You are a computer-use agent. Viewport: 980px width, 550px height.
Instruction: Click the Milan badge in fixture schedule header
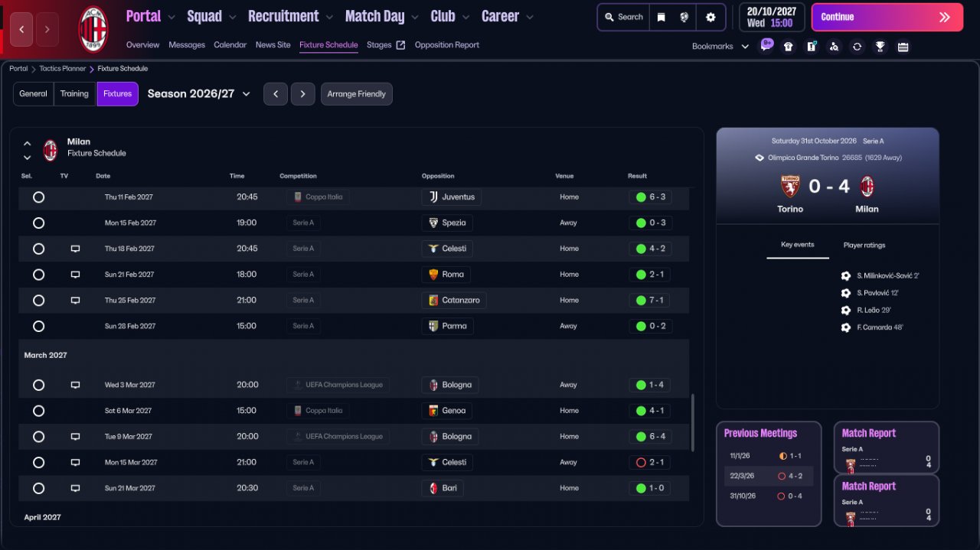click(50, 150)
